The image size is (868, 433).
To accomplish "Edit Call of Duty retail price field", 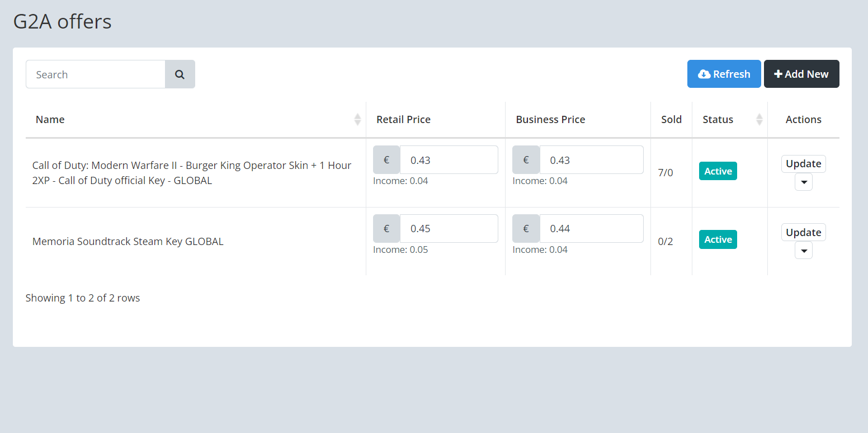I will [x=449, y=160].
